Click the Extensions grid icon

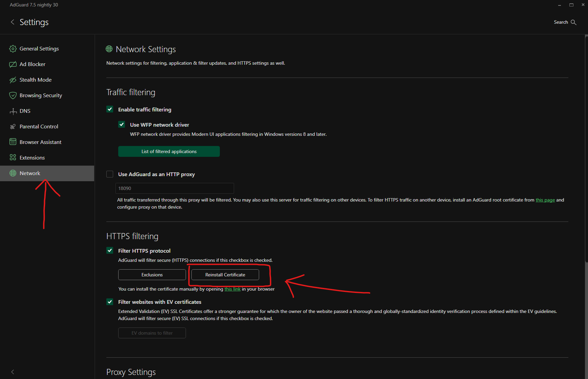click(13, 157)
